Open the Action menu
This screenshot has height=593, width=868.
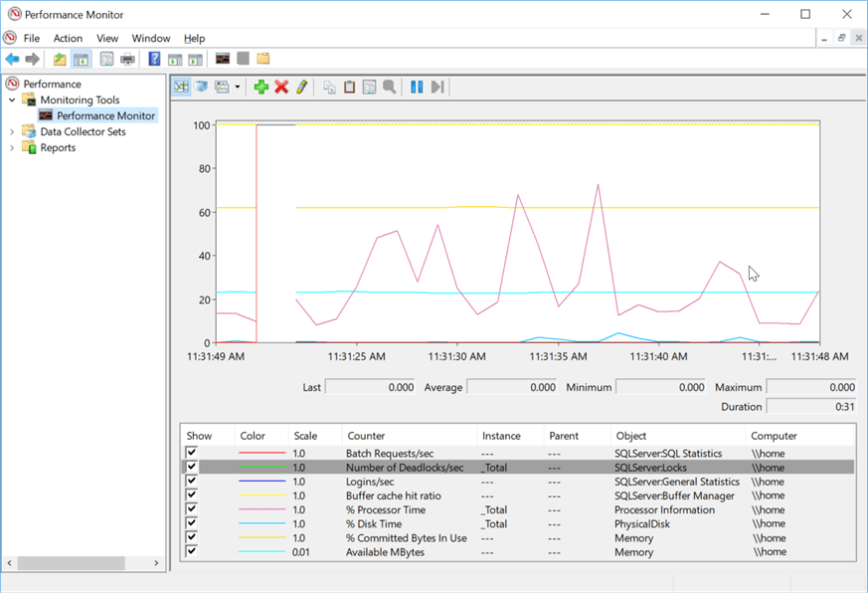pyautogui.click(x=68, y=38)
